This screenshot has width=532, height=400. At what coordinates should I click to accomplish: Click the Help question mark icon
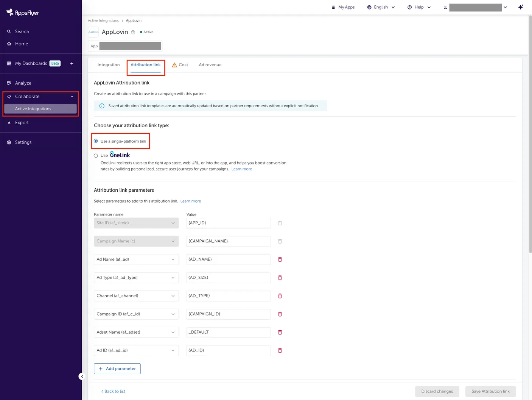[x=409, y=7]
